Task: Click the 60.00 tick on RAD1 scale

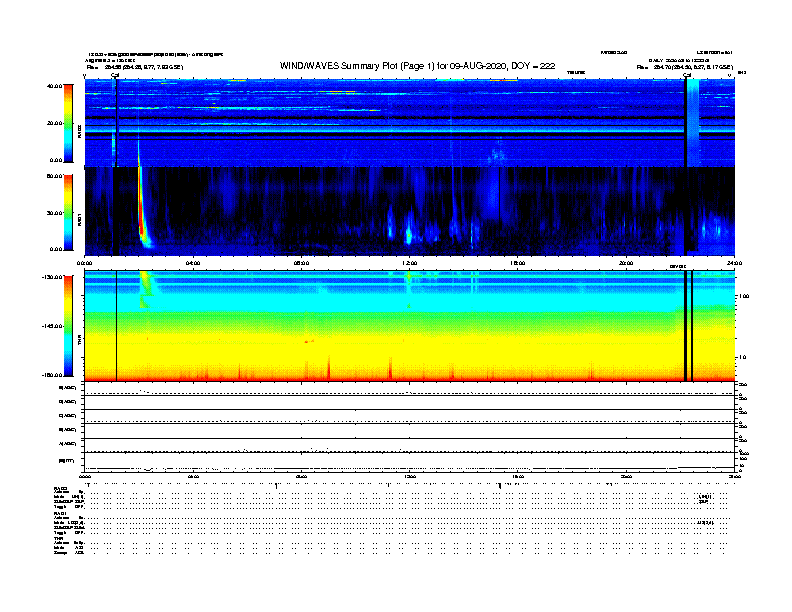Action: pos(55,176)
